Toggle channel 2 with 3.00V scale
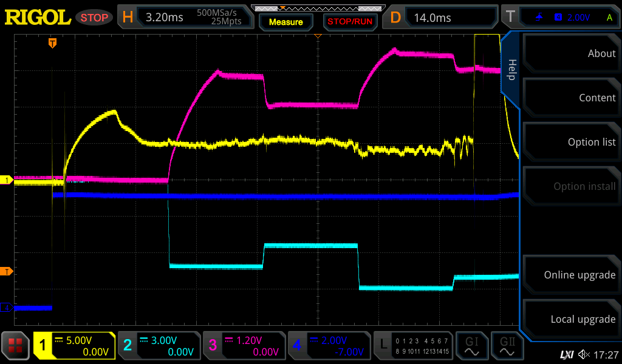This screenshot has width=622, height=364. pos(159,346)
